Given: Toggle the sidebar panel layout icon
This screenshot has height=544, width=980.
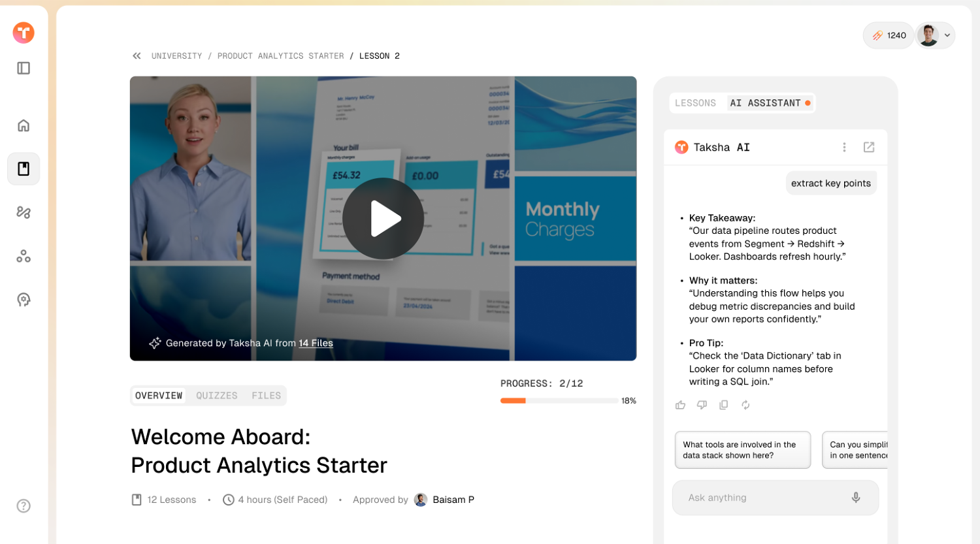Looking at the screenshot, I should pos(24,68).
